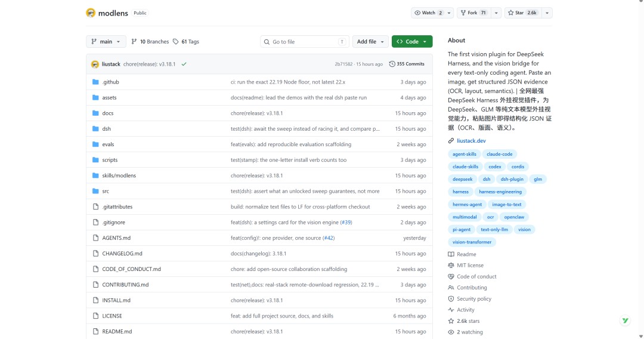
Task: Select the harness-engineering topic tag
Action: click(500, 192)
